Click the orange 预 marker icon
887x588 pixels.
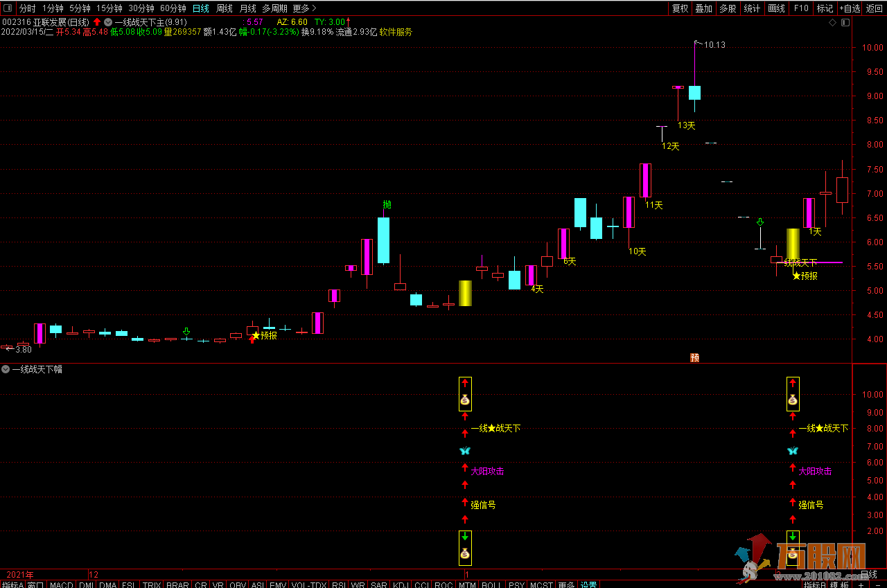click(x=694, y=357)
